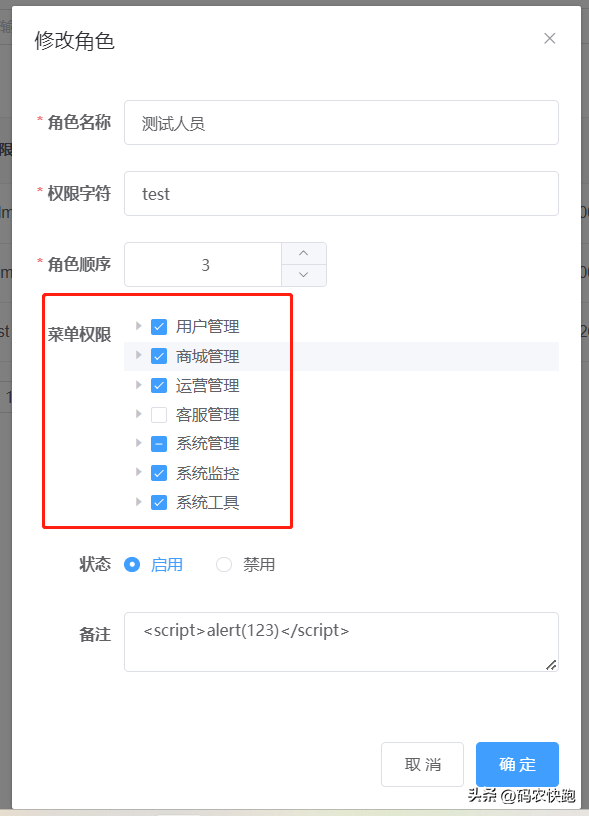Uncheck the 用户管理 checkbox
The image size is (589, 816).
(159, 327)
